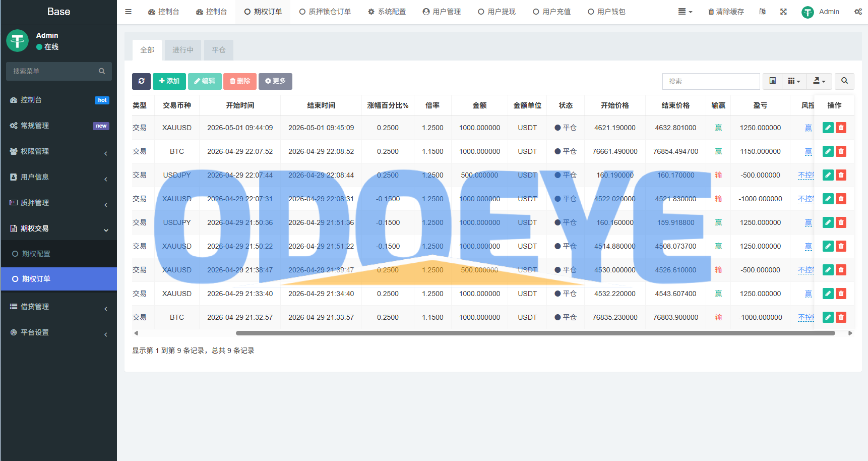This screenshot has width=868, height=461.
Task: Open 期权订单 sidebar submenu item
Action: [x=59, y=279]
